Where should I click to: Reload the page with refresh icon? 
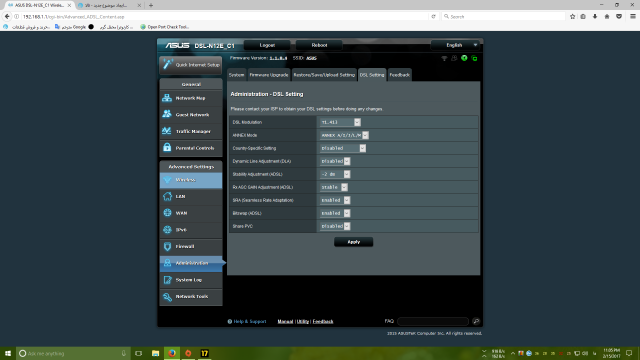(433, 16)
